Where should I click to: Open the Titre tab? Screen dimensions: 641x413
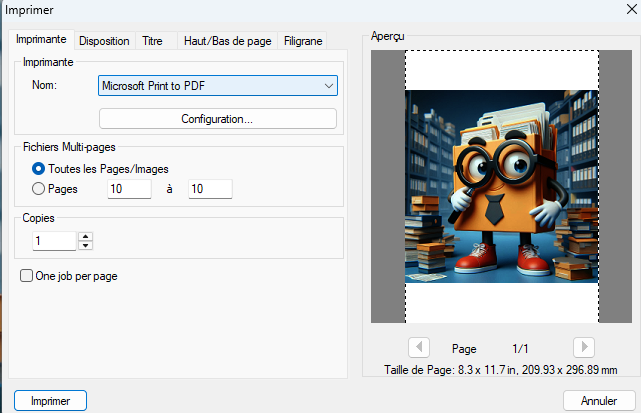(x=153, y=41)
